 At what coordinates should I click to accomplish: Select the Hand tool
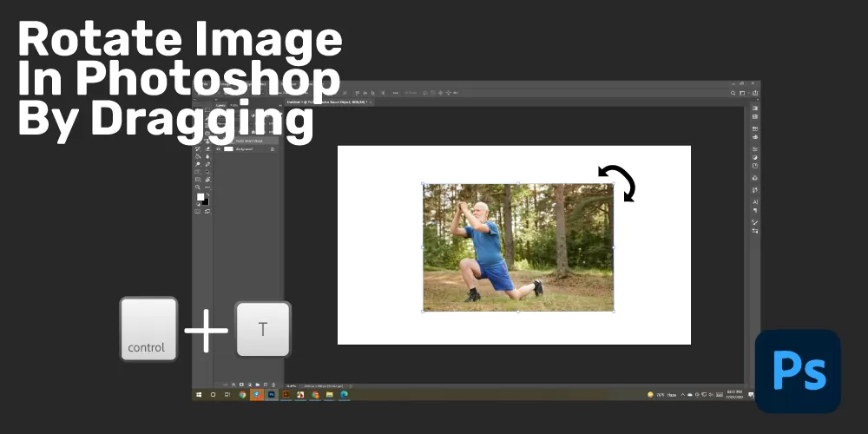[207, 180]
